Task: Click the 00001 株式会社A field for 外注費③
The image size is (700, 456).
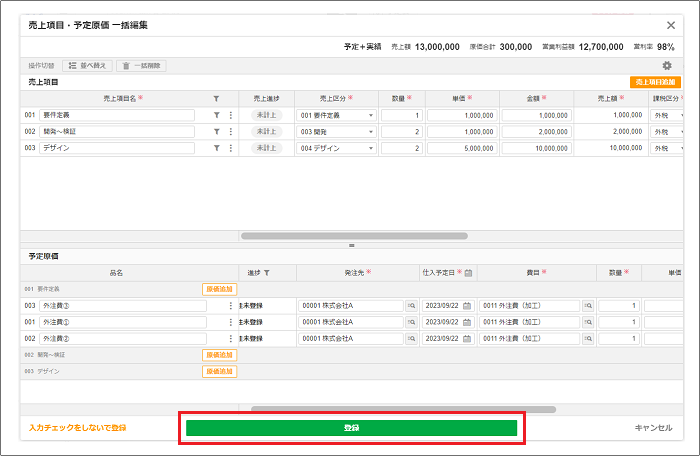Action: 351,305
